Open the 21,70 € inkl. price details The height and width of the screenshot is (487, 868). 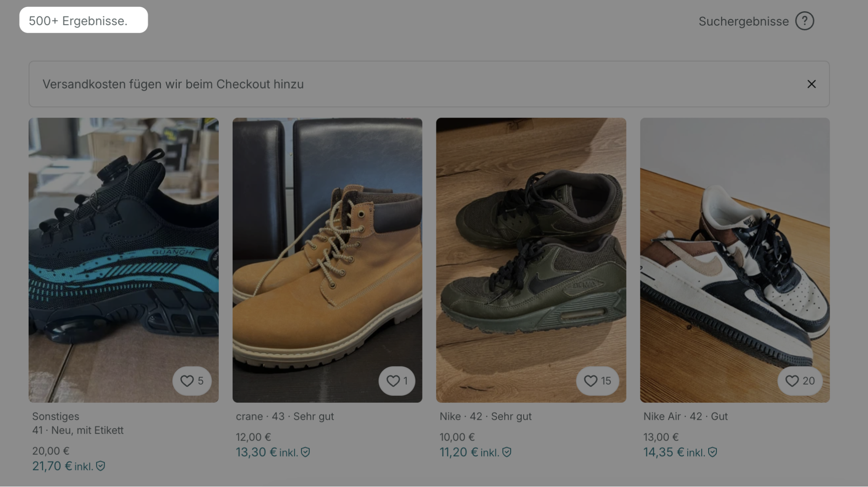point(62,466)
